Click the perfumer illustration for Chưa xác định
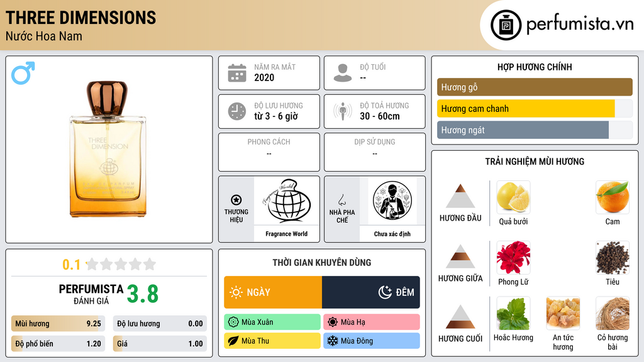The width and height of the screenshot is (644, 362). click(392, 200)
